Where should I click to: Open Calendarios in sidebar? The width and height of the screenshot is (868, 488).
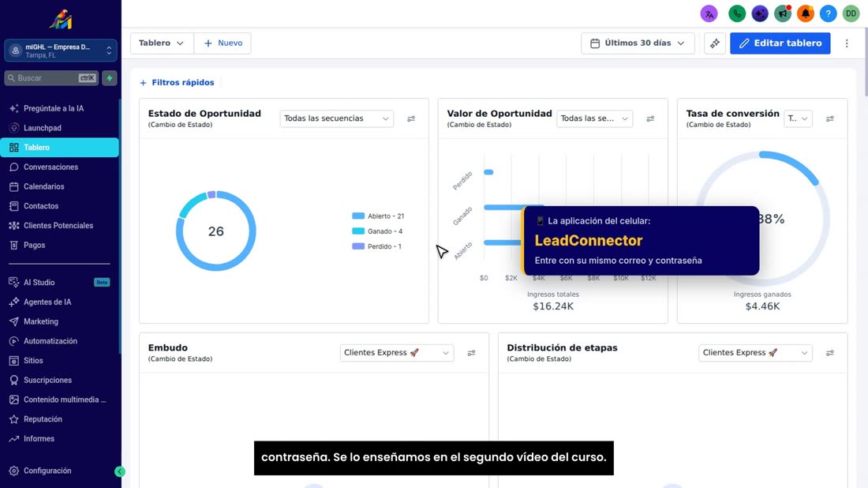[60, 186]
